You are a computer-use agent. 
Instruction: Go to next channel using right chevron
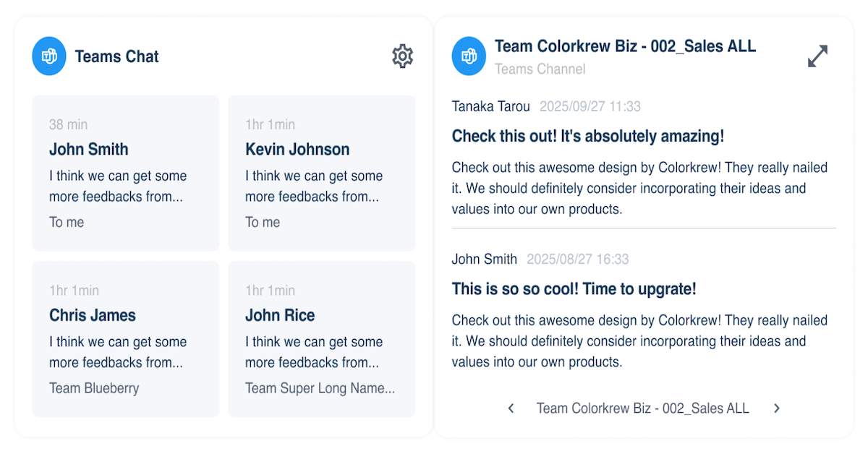[777, 408]
